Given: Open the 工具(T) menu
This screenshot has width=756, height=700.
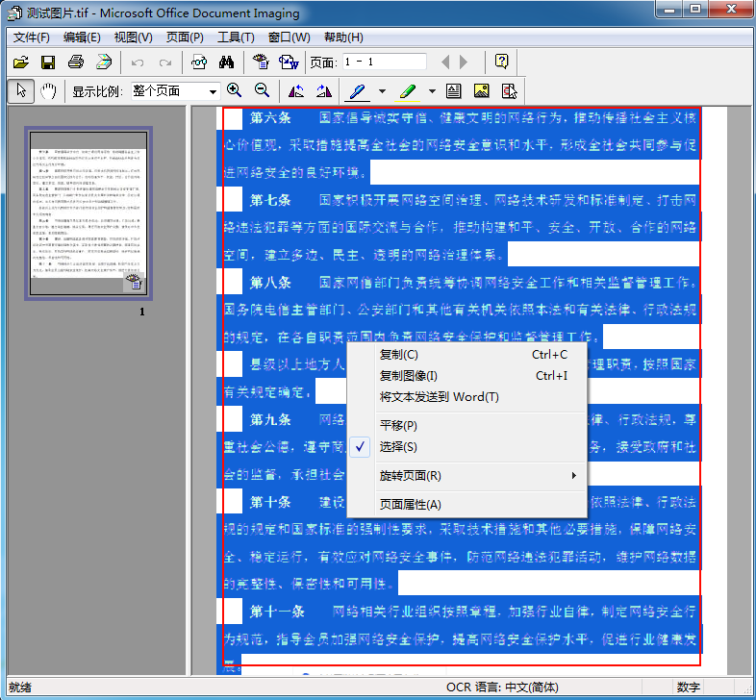Looking at the screenshot, I should pos(236,37).
